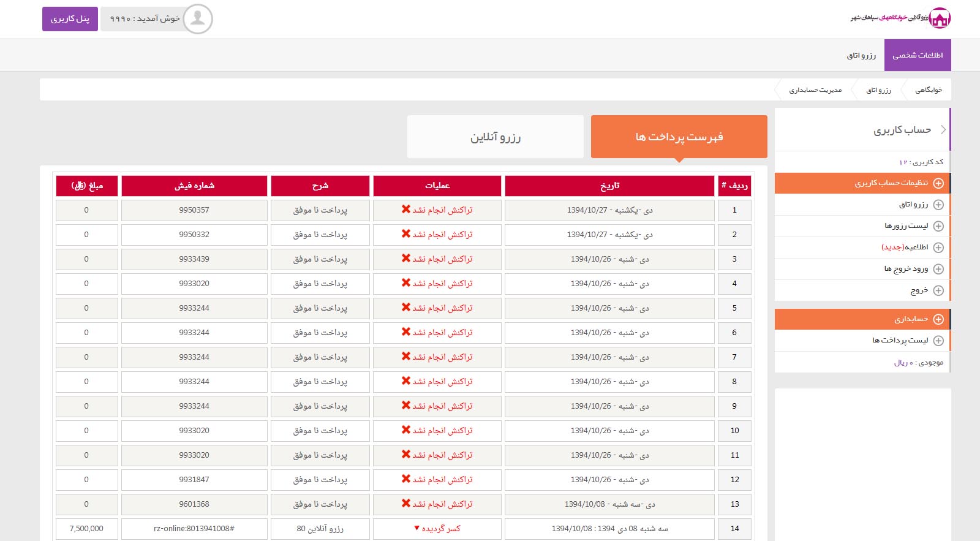The height and width of the screenshot is (541, 980).
Task: Switch to the رزرو آنلاین tab
Action: pyautogui.click(x=495, y=137)
